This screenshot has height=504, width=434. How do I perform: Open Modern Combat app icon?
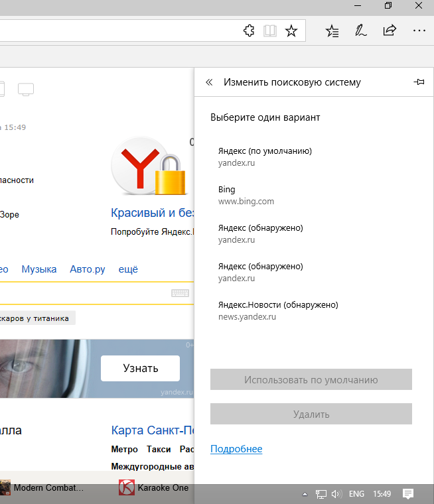pyautogui.click(x=5, y=487)
